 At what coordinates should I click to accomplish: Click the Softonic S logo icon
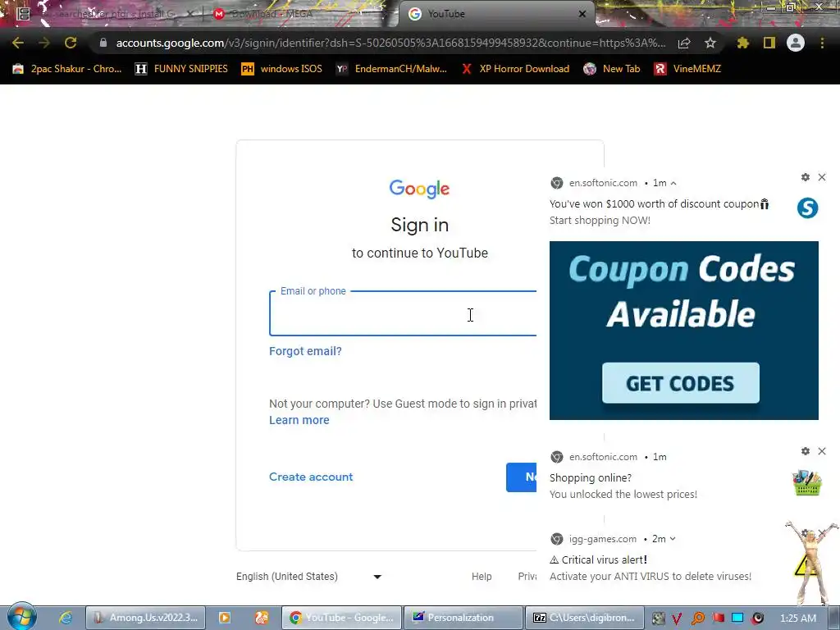click(x=807, y=208)
